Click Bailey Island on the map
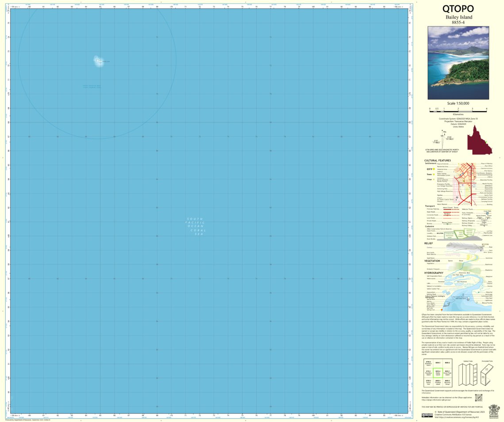The image size is (504, 422). click(97, 60)
